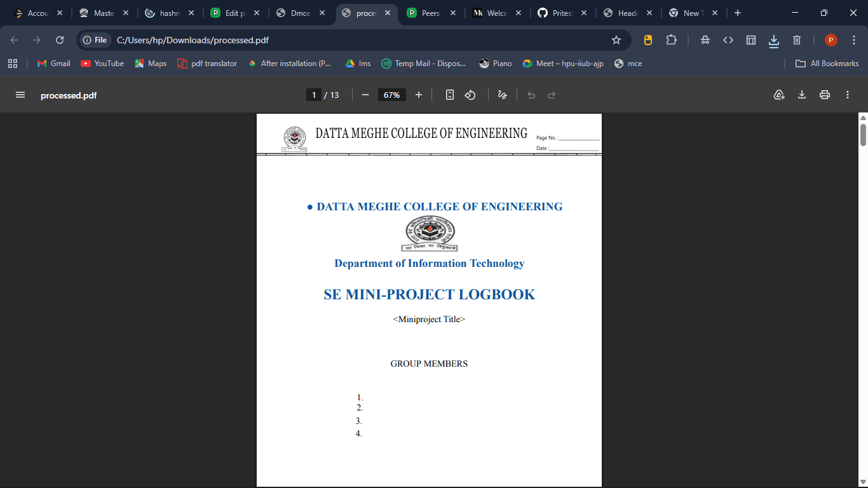
Task: Close the Dmce tab
Action: tap(322, 13)
